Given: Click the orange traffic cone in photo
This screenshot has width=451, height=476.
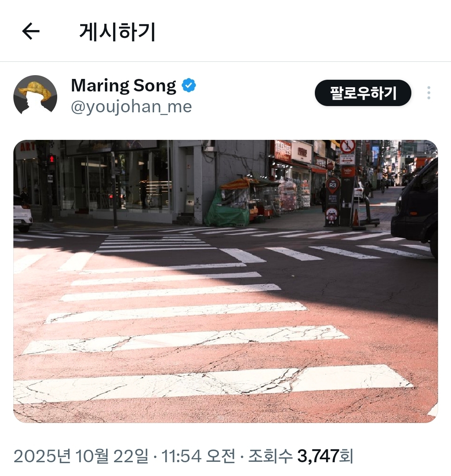Looking at the screenshot, I should (x=356, y=218).
